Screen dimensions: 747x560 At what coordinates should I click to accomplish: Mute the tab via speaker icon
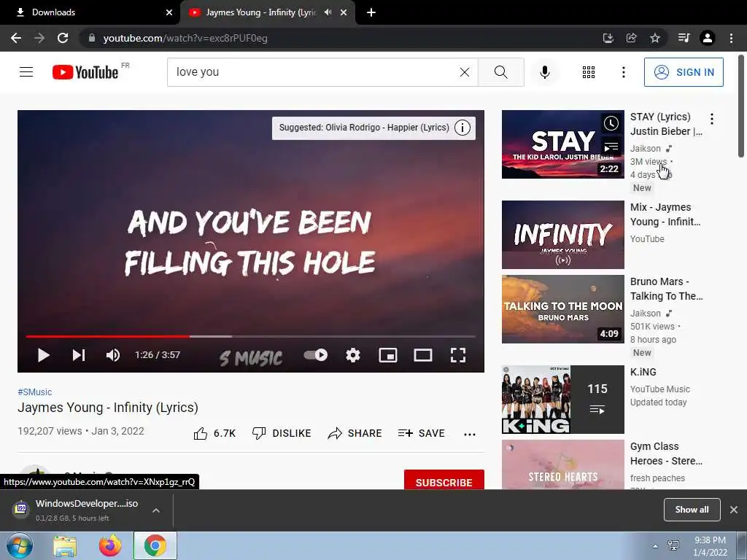tap(328, 12)
